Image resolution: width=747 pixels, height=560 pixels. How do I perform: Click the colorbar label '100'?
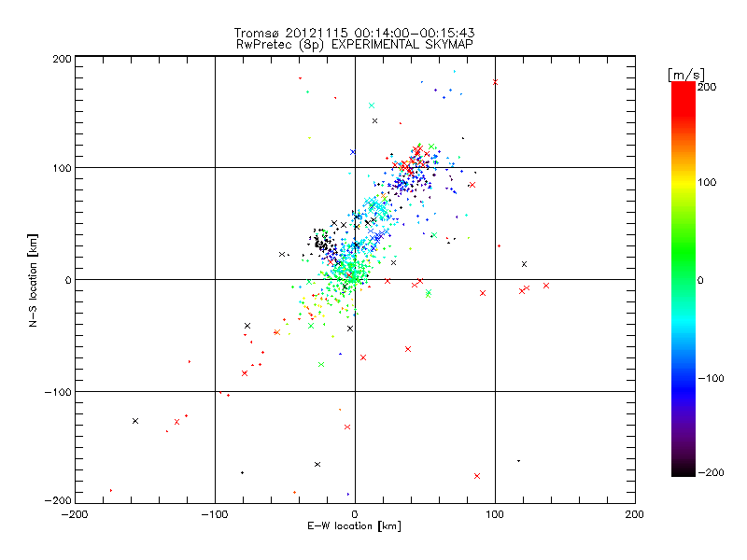point(707,182)
